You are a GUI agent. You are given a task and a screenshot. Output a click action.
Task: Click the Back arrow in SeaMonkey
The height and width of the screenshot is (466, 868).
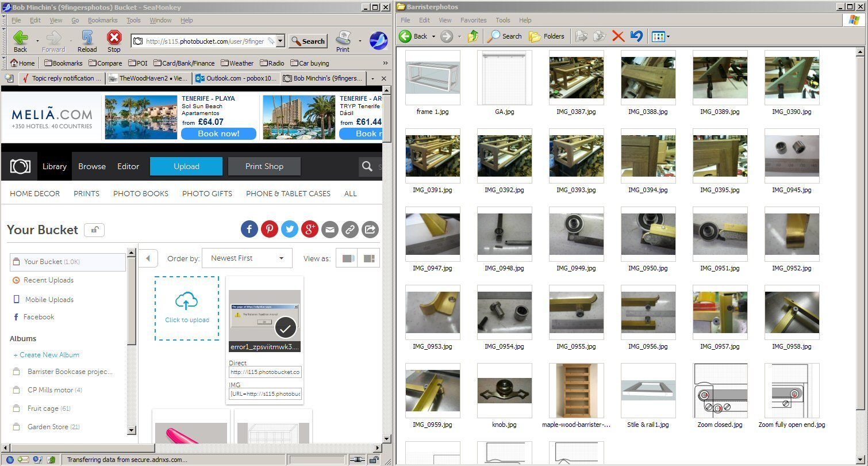(x=20, y=38)
